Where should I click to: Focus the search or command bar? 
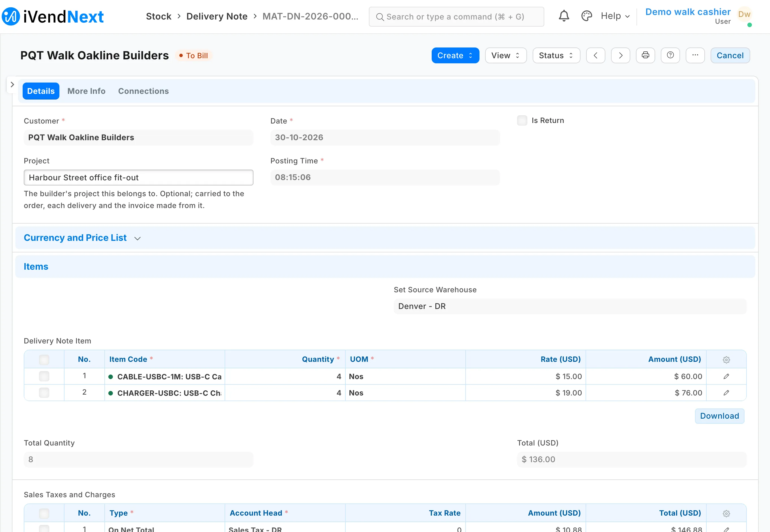(x=456, y=17)
